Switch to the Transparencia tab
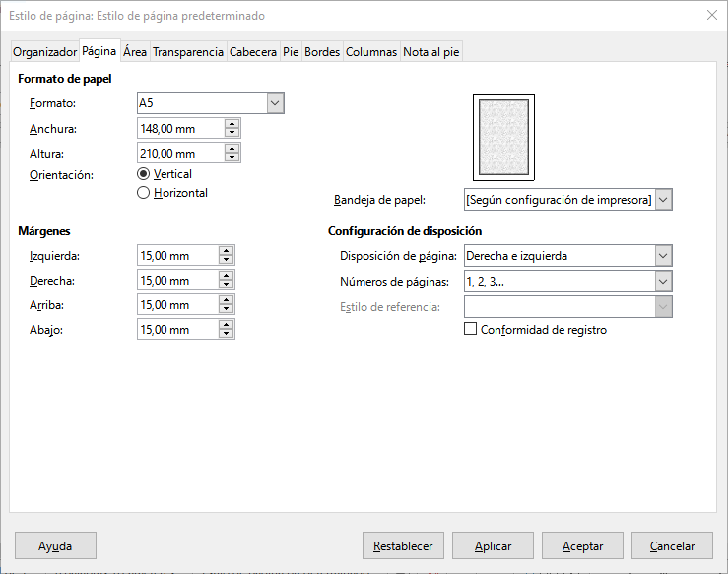Viewport: 728px width, 574px height. [188, 52]
